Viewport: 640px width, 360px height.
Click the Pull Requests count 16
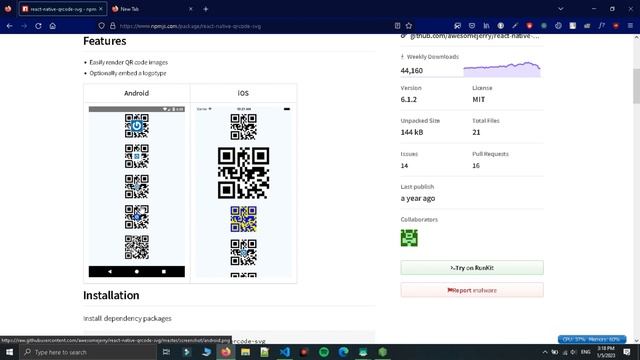(x=476, y=165)
